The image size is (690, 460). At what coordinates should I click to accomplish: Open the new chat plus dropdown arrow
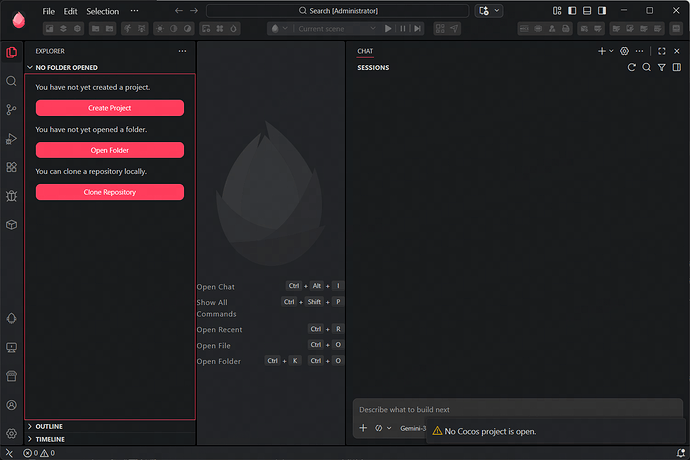611,51
